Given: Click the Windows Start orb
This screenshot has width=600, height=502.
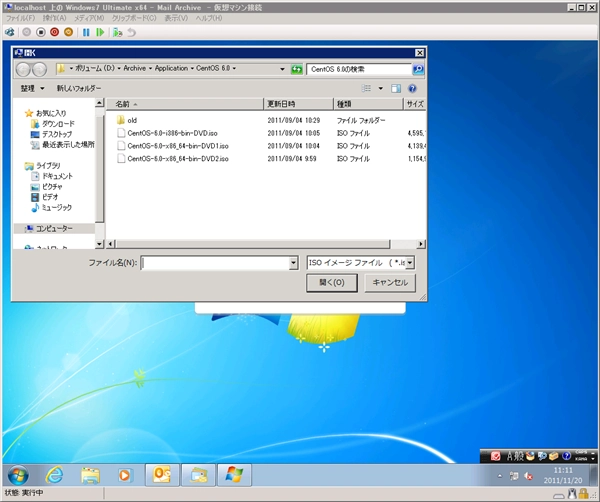Looking at the screenshot, I should coord(18,475).
